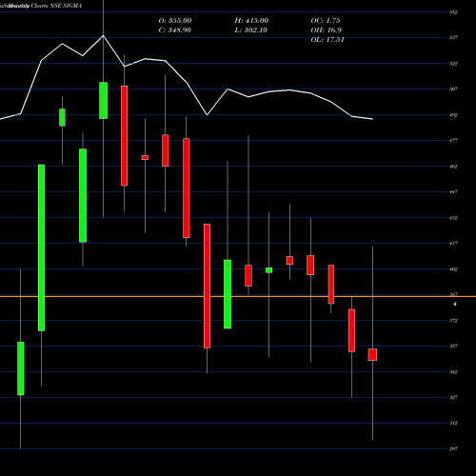Click the 522 price axis label
Image resolution: width=476 pixels, height=476 pixels.
pyautogui.click(x=453, y=64)
